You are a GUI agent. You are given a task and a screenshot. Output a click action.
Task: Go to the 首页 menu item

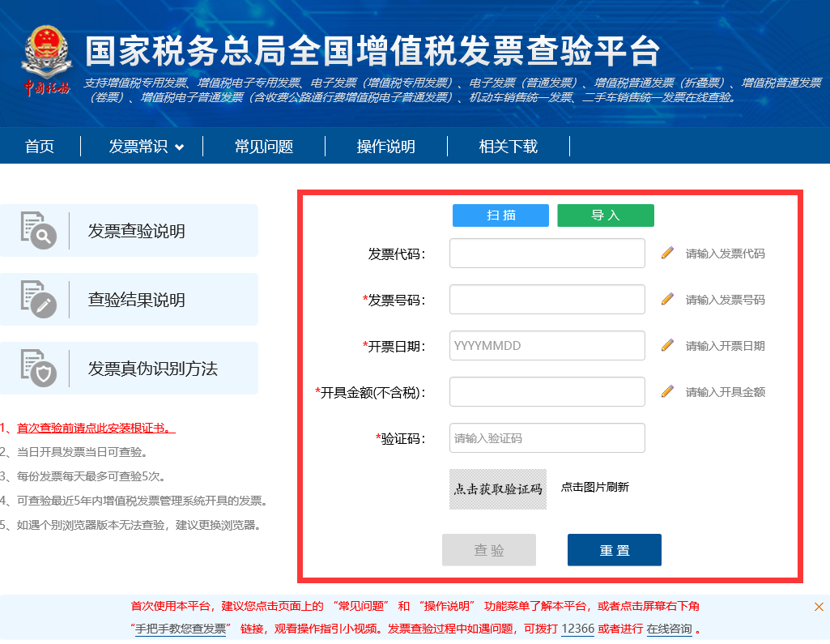click(x=40, y=146)
